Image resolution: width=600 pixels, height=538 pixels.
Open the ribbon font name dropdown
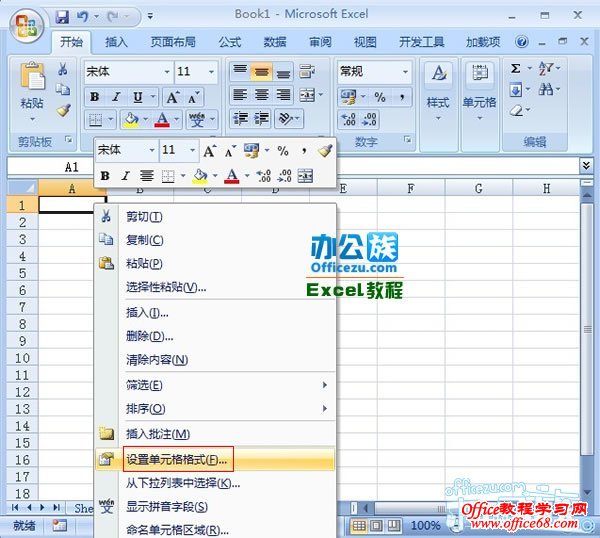pos(167,72)
